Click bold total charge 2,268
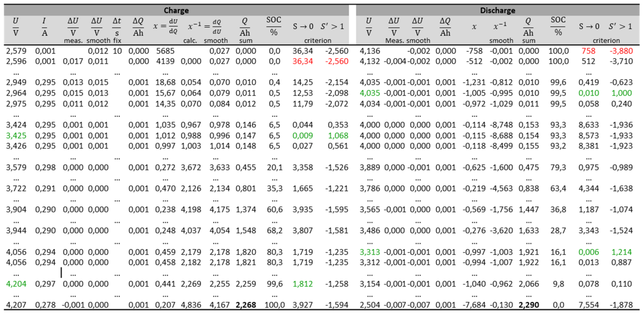 [x=246, y=305]
